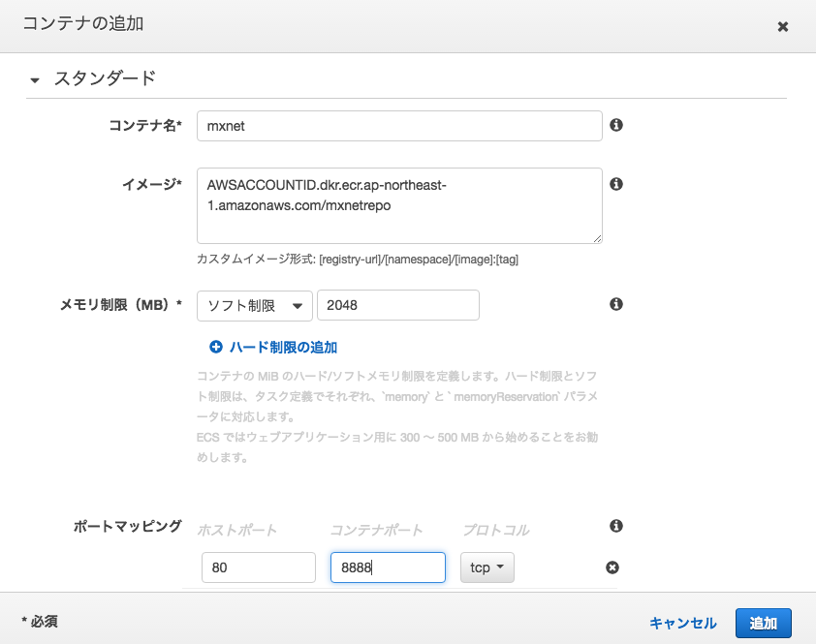
Task: Click the container port field showing 8888
Action: (x=387, y=567)
